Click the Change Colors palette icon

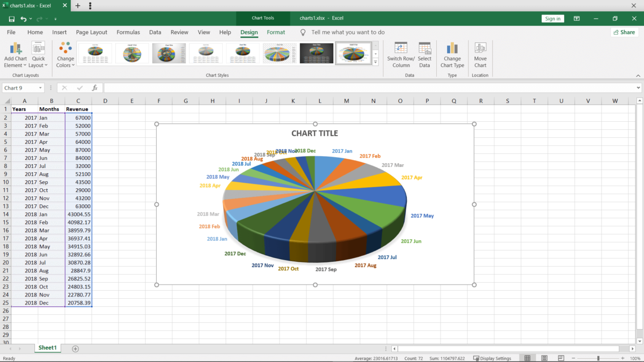(65, 48)
